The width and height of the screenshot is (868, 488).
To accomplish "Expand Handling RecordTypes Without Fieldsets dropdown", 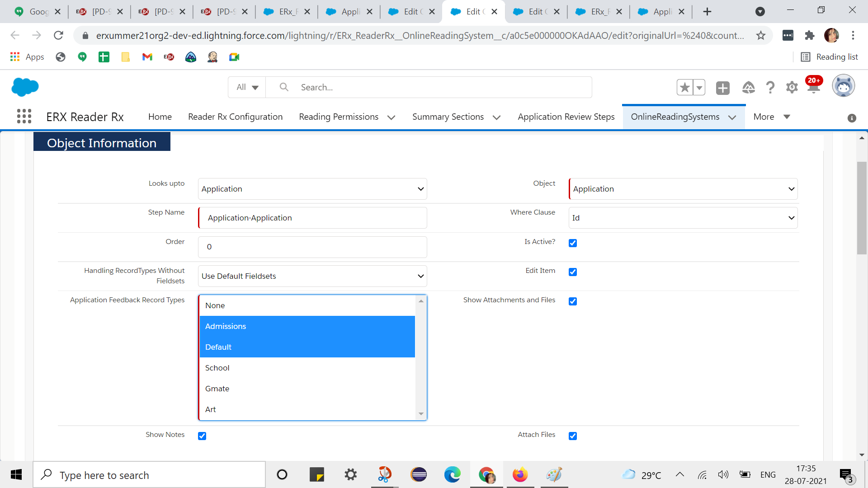I will coord(312,276).
